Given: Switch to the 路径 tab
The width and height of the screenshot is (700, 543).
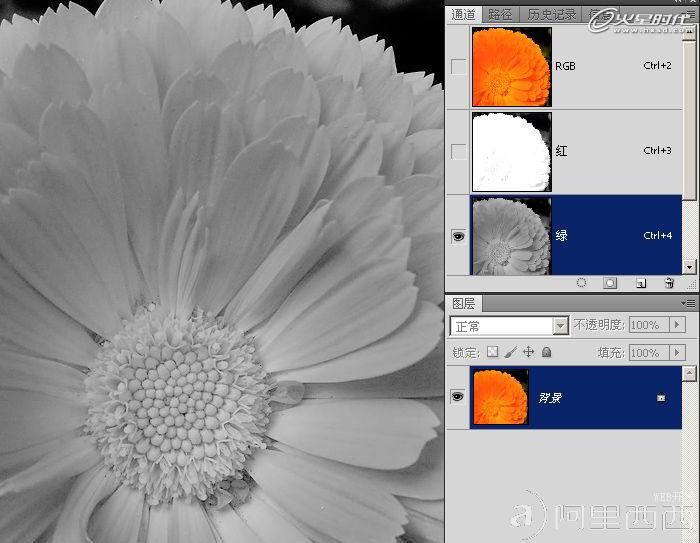Looking at the screenshot, I should click(x=500, y=14).
